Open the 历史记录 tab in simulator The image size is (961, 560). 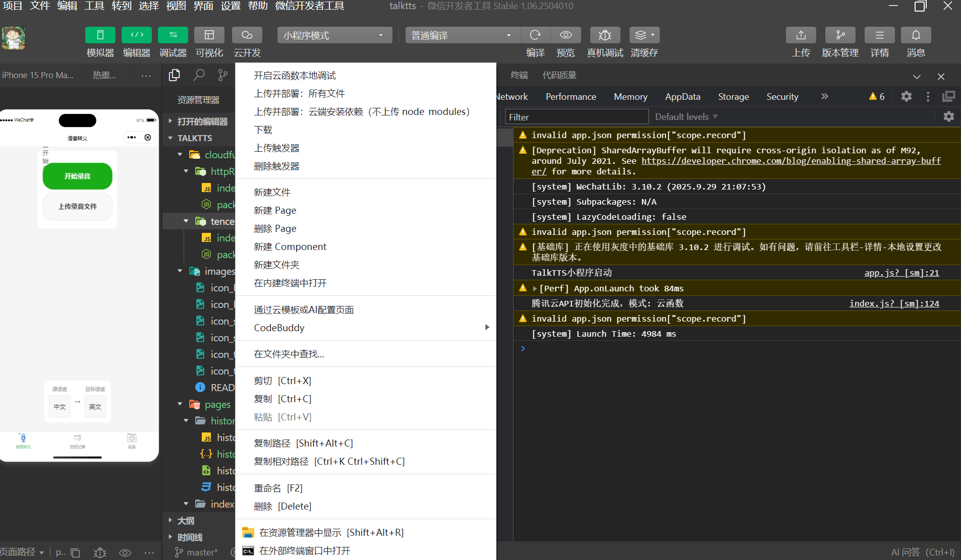77,442
